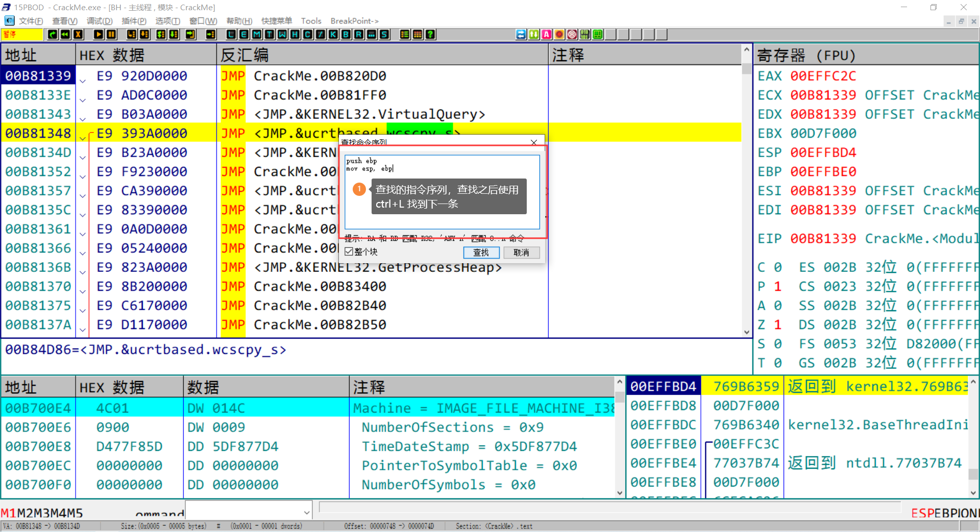980x532 pixels.
Task: Switch to the M3 memory tab
Action: (42, 513)
